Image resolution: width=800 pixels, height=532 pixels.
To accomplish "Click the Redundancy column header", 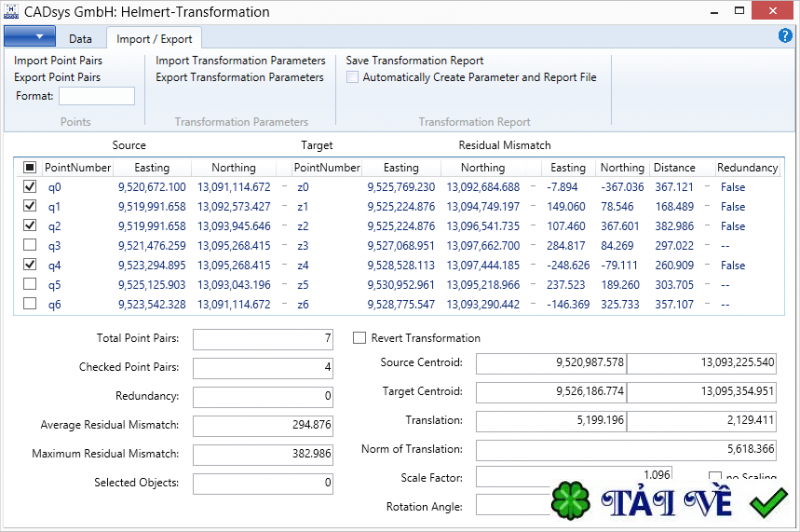I will [746, 168].
